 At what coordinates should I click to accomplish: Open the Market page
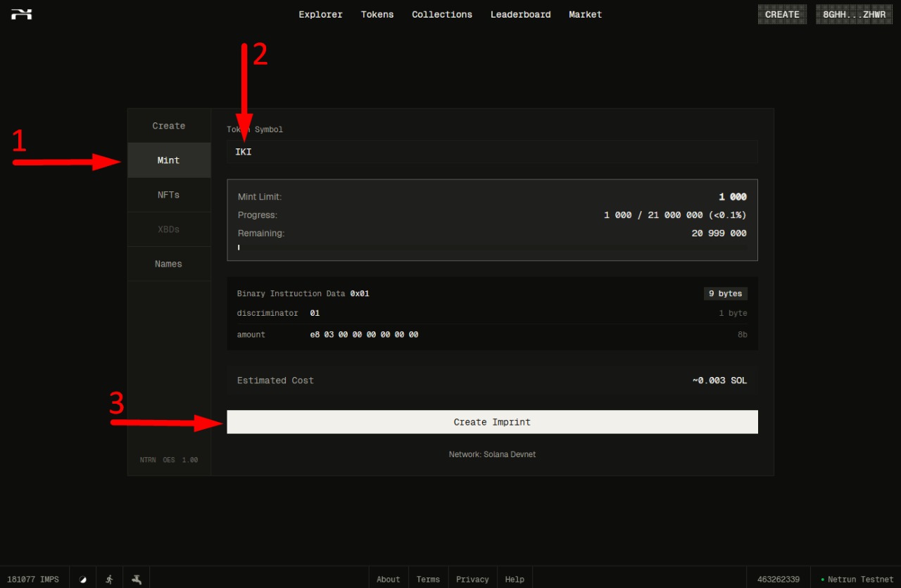pyautogui.click(x=585, y=15)
